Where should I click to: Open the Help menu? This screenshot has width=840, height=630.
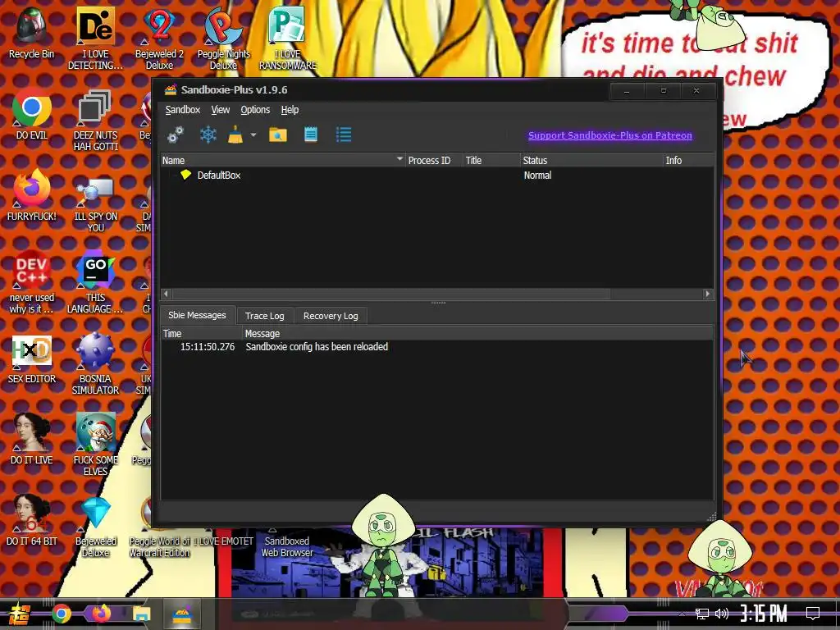[290, 110]
